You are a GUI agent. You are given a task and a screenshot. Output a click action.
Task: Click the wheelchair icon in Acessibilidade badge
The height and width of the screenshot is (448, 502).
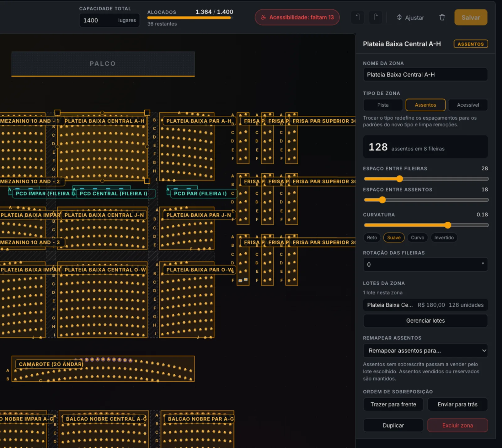[264, 18]
